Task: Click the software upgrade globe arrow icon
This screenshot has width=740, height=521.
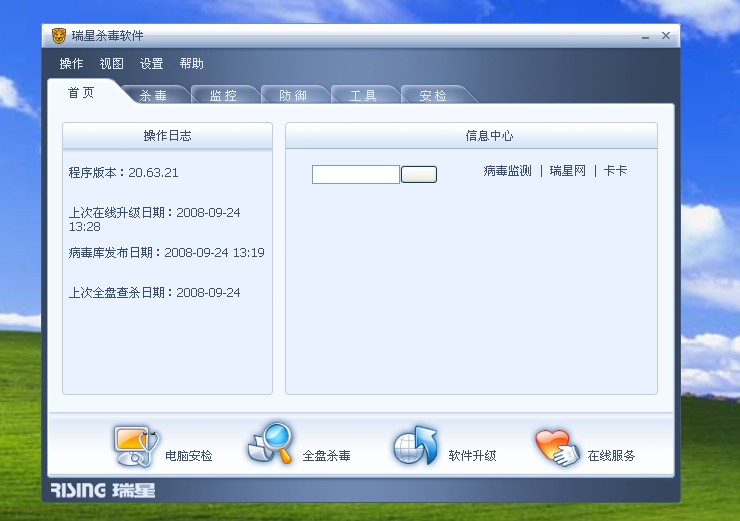Action: (416, 445)
